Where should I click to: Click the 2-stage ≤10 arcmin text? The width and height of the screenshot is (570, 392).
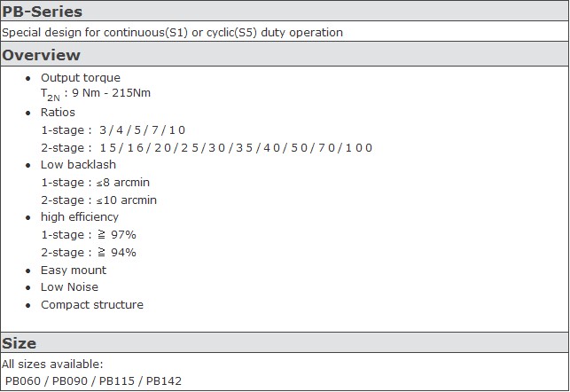coord(99,200)
